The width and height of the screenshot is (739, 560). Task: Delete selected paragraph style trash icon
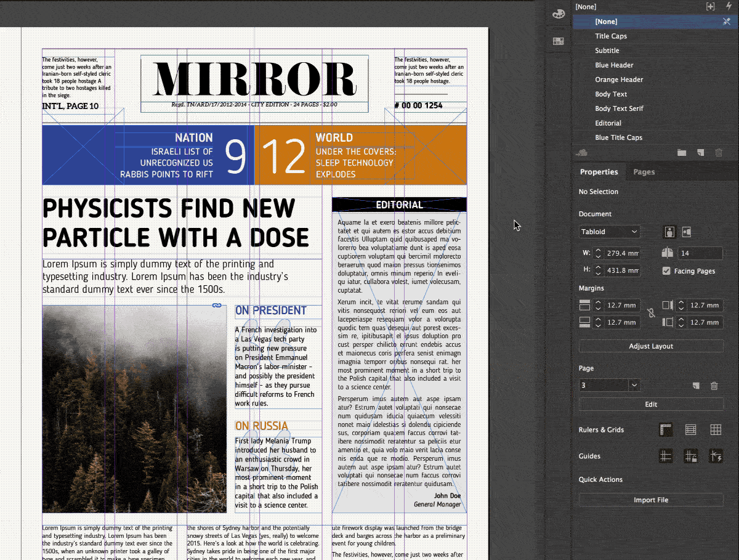(719, 153)
